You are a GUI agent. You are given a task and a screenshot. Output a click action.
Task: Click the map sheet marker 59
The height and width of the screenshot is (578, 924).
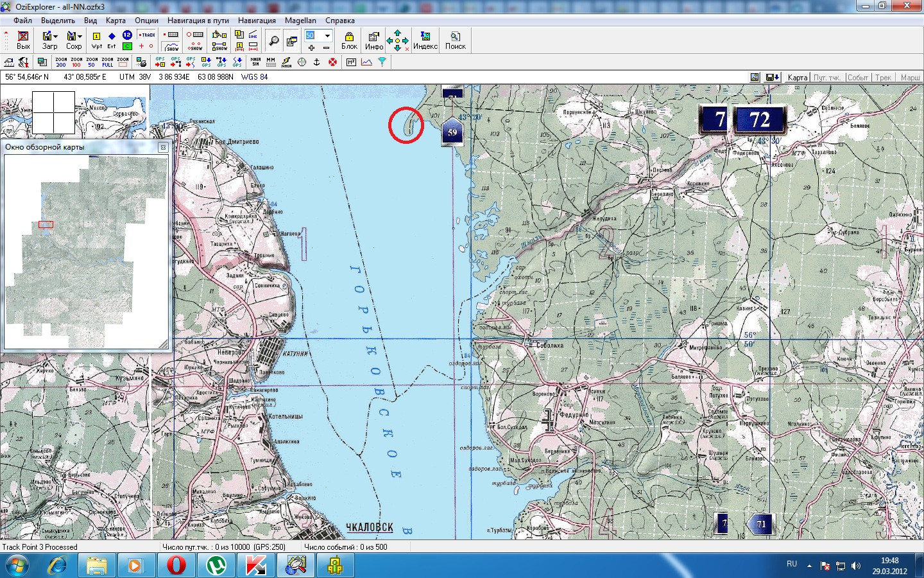452,132
